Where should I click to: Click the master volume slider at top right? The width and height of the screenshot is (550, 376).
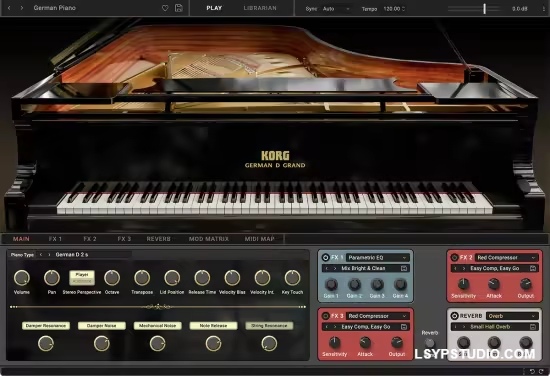point(475,9)
